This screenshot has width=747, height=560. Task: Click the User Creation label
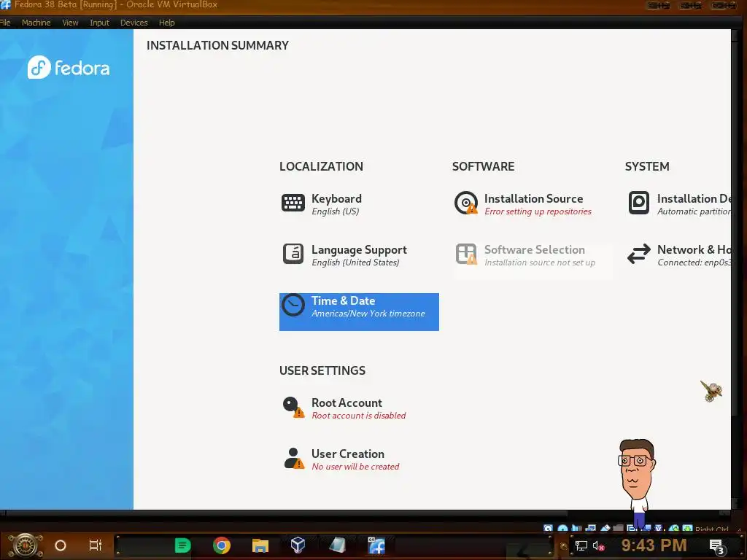(348, 454)
